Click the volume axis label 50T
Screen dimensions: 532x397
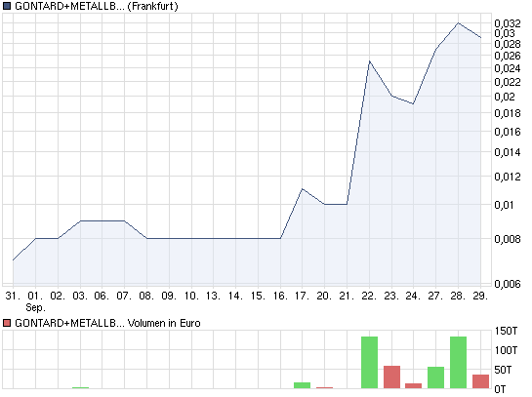[x=503, y=370]
